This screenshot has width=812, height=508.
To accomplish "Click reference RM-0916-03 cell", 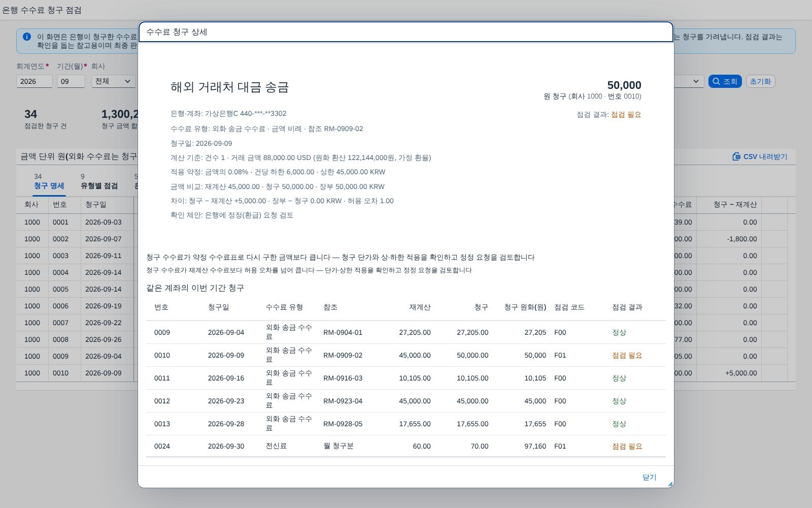I will [343, 378].
